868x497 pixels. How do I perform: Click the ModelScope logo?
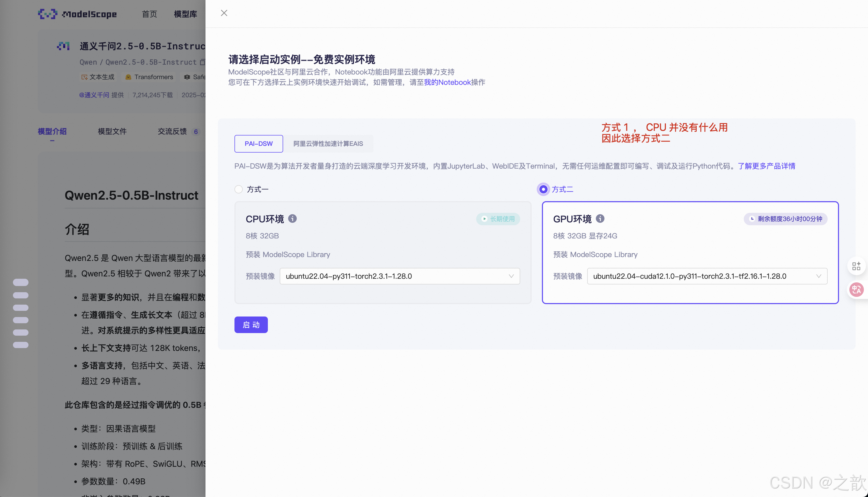tap(77, 14)
